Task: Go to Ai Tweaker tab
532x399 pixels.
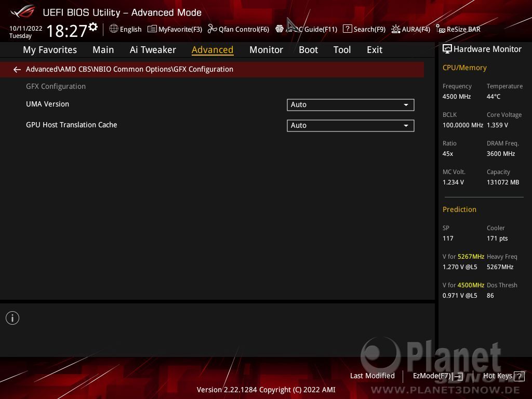Action: [153, 50]
